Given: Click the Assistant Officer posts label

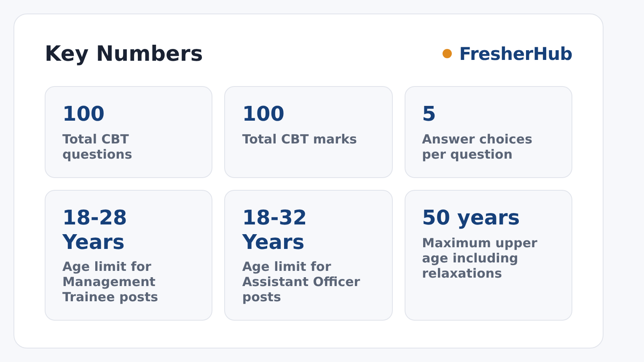Looking at the screenshot, I should pos(301,282).
